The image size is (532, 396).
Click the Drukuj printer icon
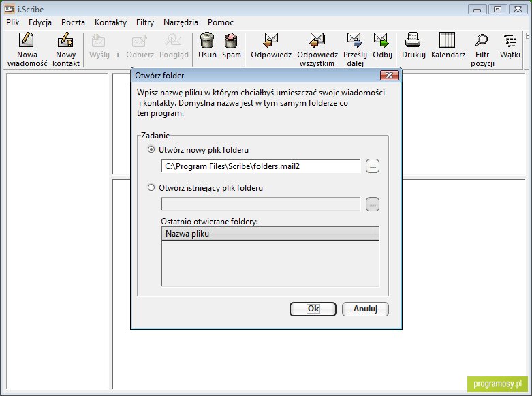pyautogui.click(x=413, y=40)
